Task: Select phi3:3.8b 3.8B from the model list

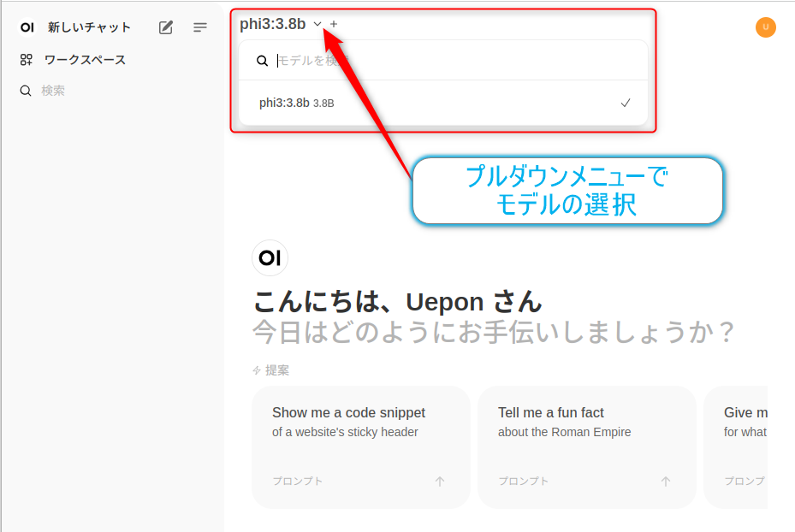Action: click(443, 103)
